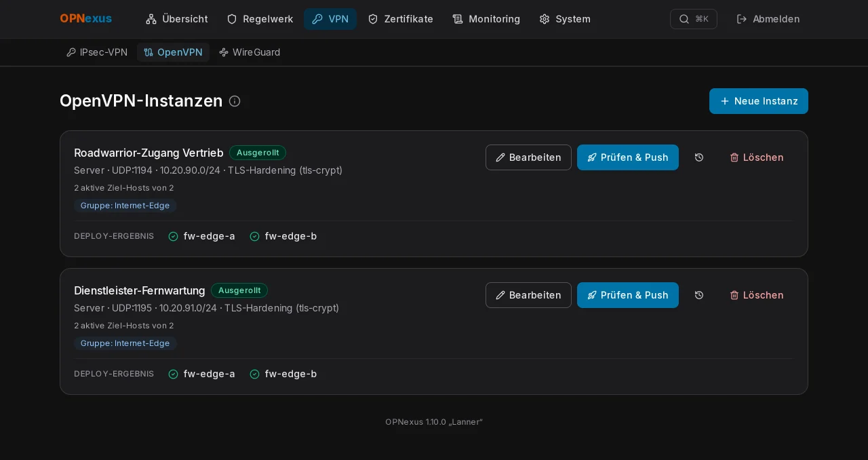Show info about OpenVPN-Instanzen
Image resolution: width=868 pixels, height=460 pixels.
235,101
